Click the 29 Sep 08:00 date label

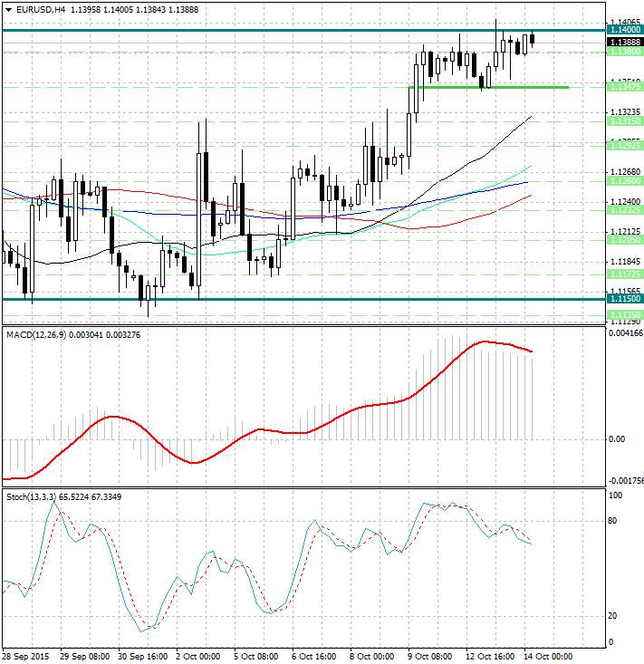pyautogui.click(x=84, y=657)
